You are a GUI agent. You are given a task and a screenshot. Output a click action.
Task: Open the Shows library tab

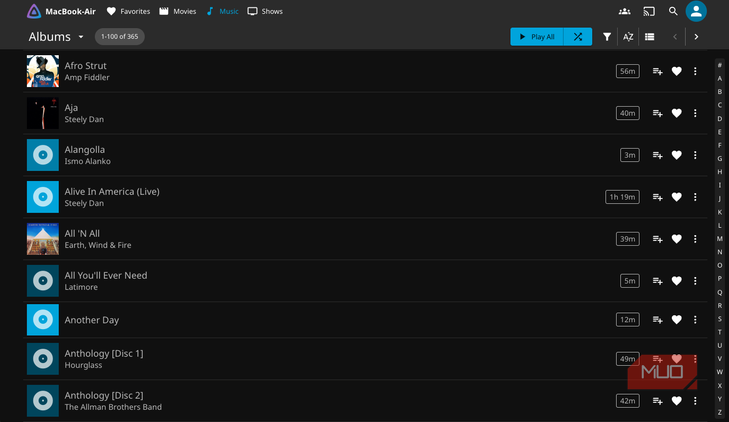[265, 11]
